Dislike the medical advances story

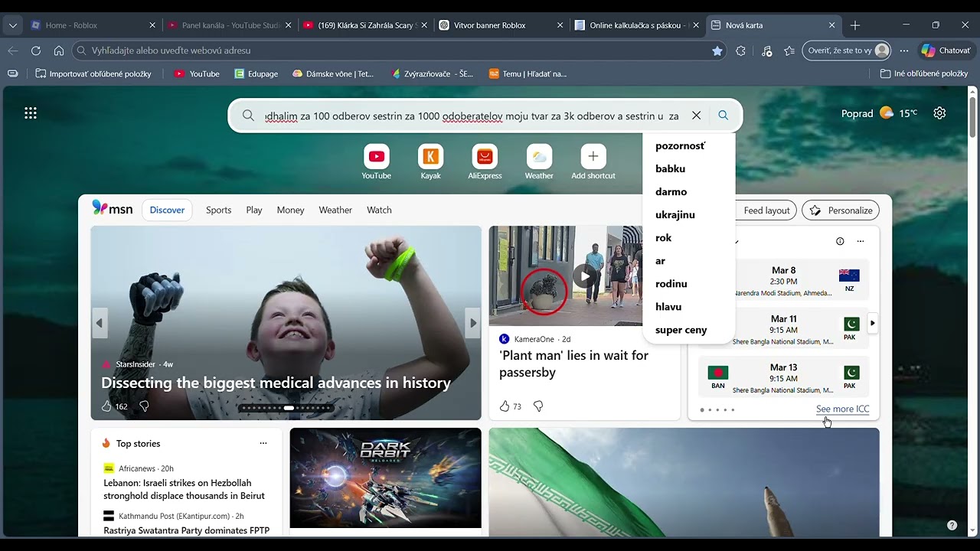click(x=144, y=406)
